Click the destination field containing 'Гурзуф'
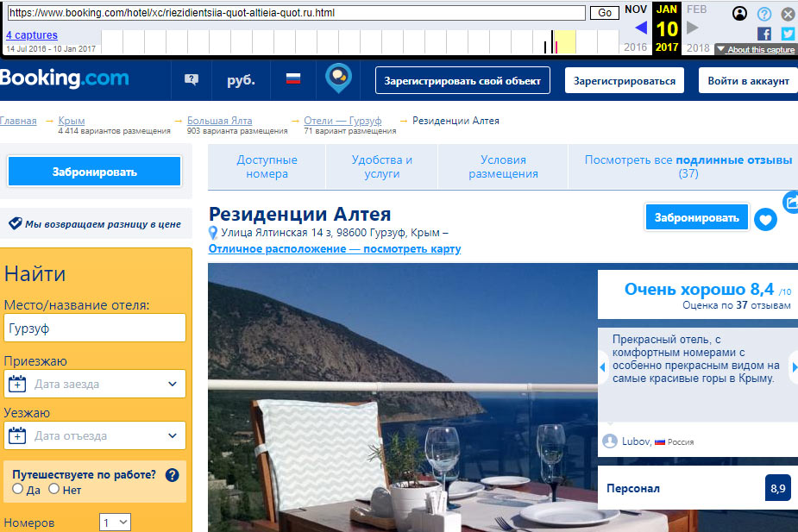This screenshot has width=798, height=532. point(95,329)
